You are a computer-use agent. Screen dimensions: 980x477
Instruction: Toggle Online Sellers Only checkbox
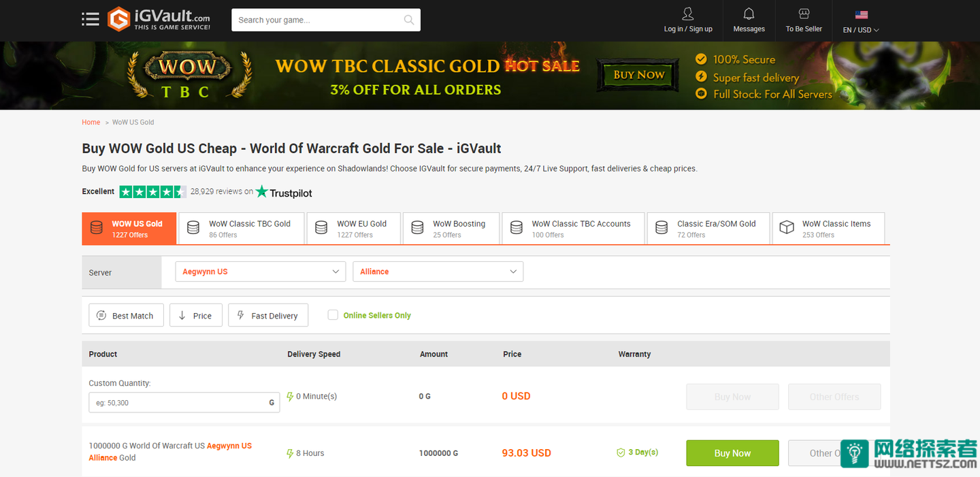333,315
